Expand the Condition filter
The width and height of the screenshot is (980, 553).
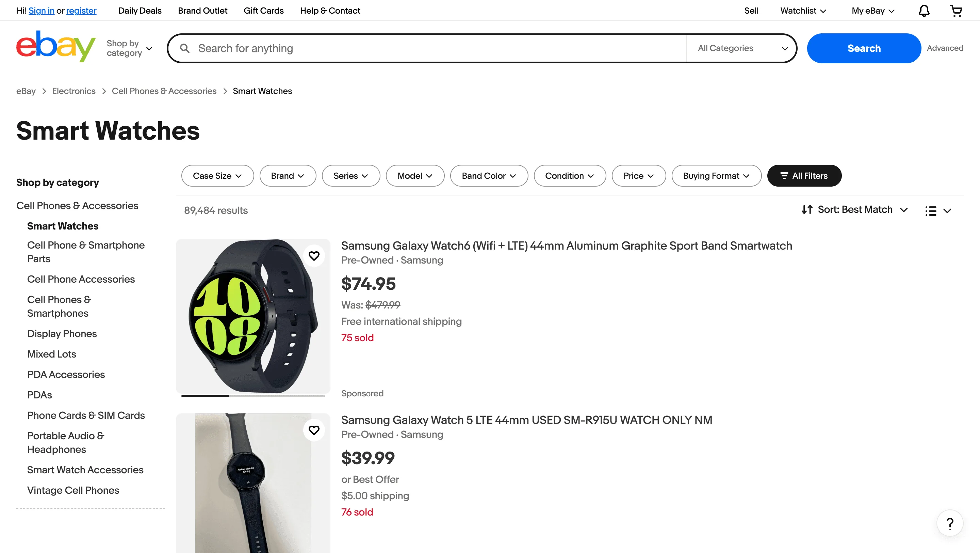coord(570,175)
